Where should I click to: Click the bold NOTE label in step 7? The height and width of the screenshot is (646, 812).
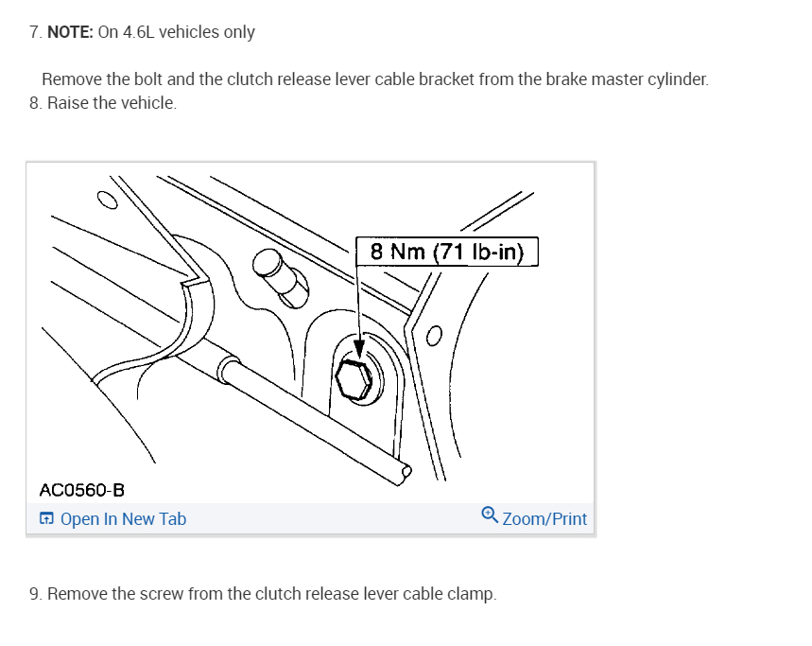point(70,32)
